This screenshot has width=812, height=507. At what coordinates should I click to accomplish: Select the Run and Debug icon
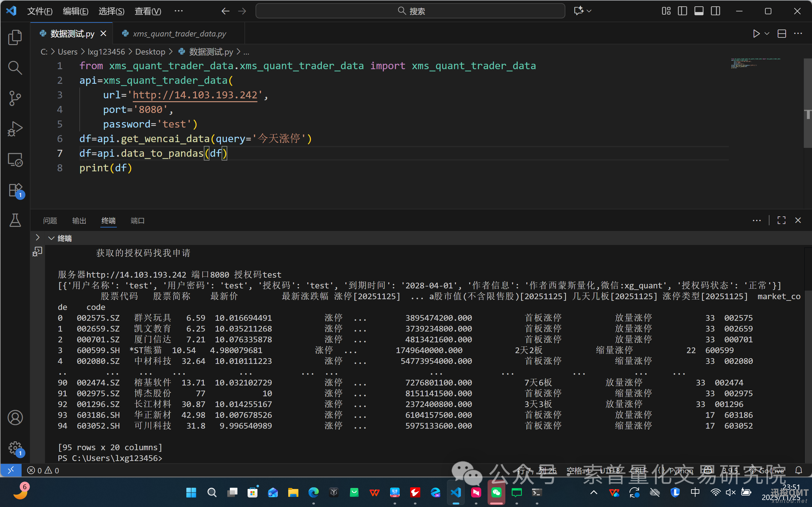(15, 128)
